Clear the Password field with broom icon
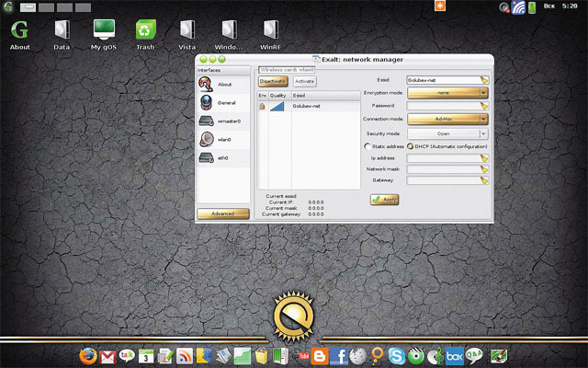 pos(484,106)
